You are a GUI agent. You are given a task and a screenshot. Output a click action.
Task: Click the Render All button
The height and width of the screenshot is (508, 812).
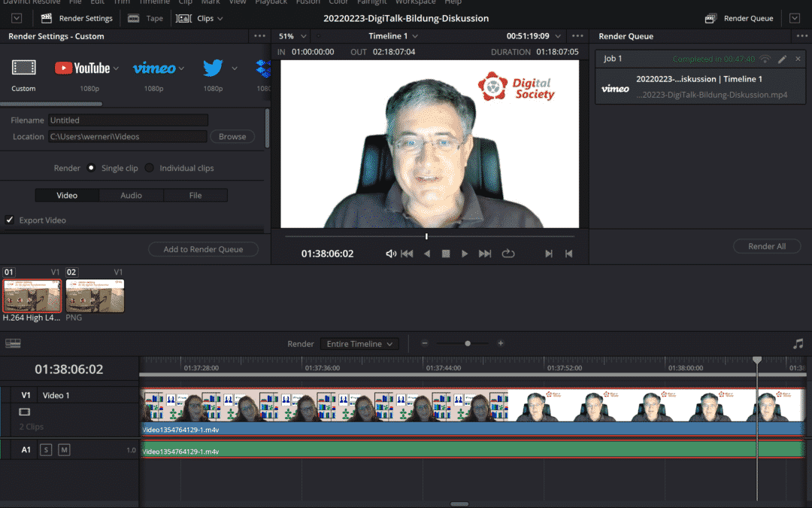tap(766, 246)
